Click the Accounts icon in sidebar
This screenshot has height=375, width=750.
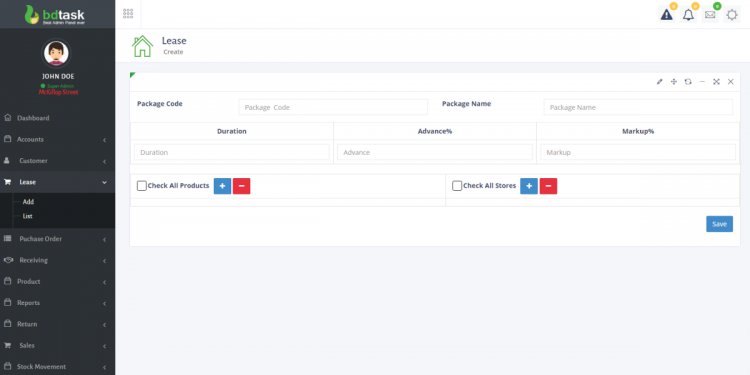coord(7,139)
